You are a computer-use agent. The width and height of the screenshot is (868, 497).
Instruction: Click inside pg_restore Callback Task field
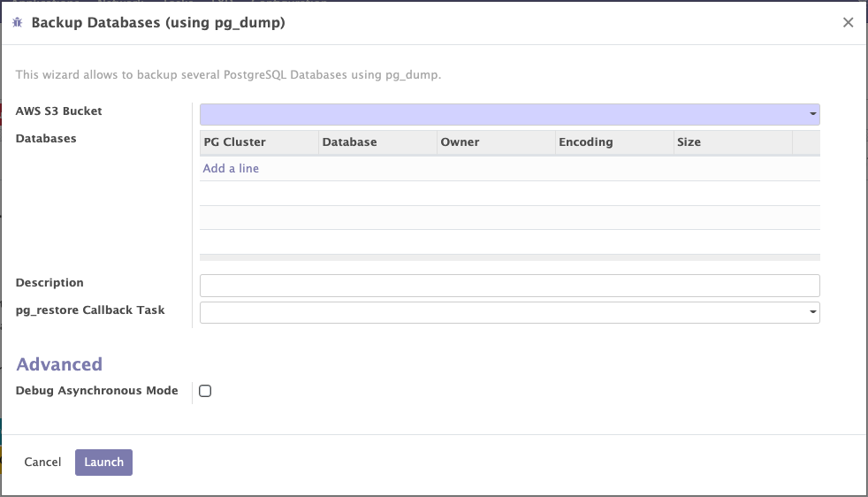coord(502,313)
